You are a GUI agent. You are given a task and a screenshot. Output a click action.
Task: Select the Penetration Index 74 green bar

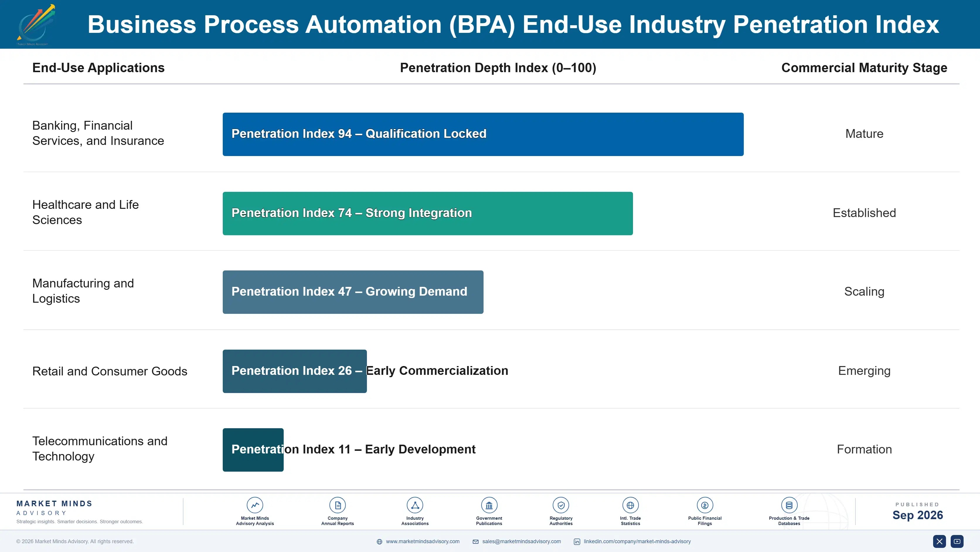(x=428, y=213)
